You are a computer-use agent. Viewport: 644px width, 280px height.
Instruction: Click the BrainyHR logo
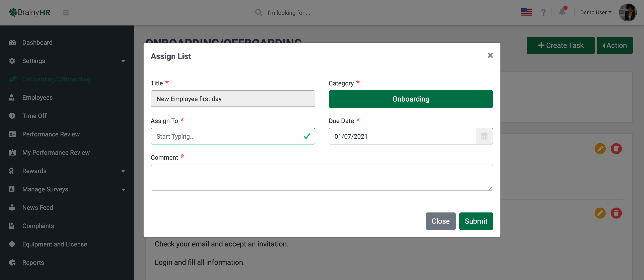click(x=30, y=12)
